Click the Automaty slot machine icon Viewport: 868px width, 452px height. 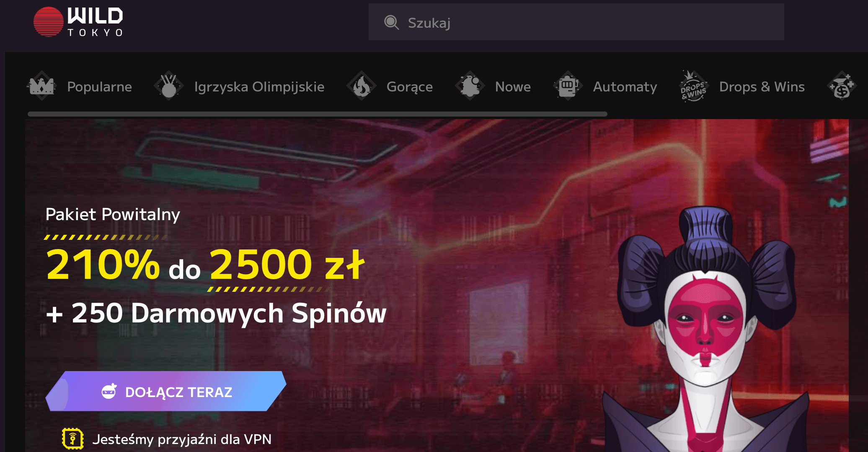[x=568, y=86]
